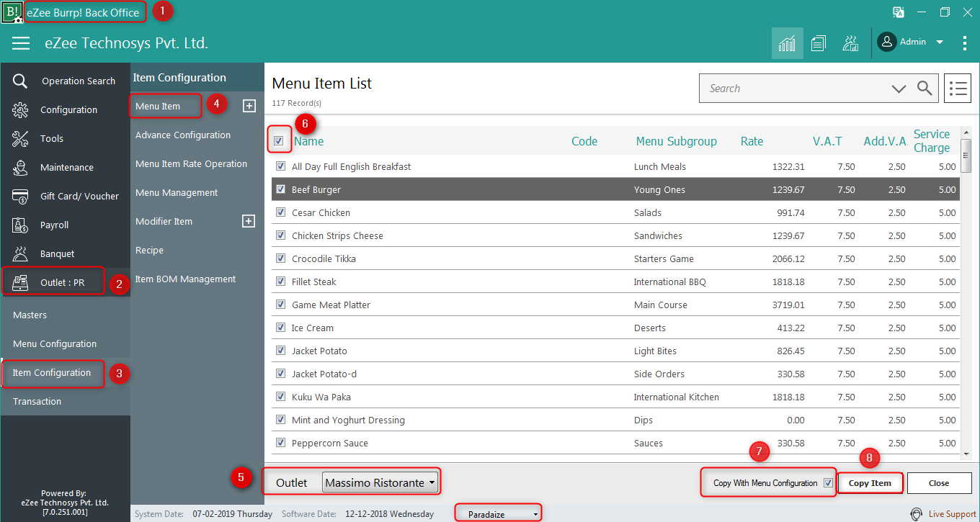Add new Modifier Item with plus icon
The image size is (980, 522).
(x=249, y=221)
